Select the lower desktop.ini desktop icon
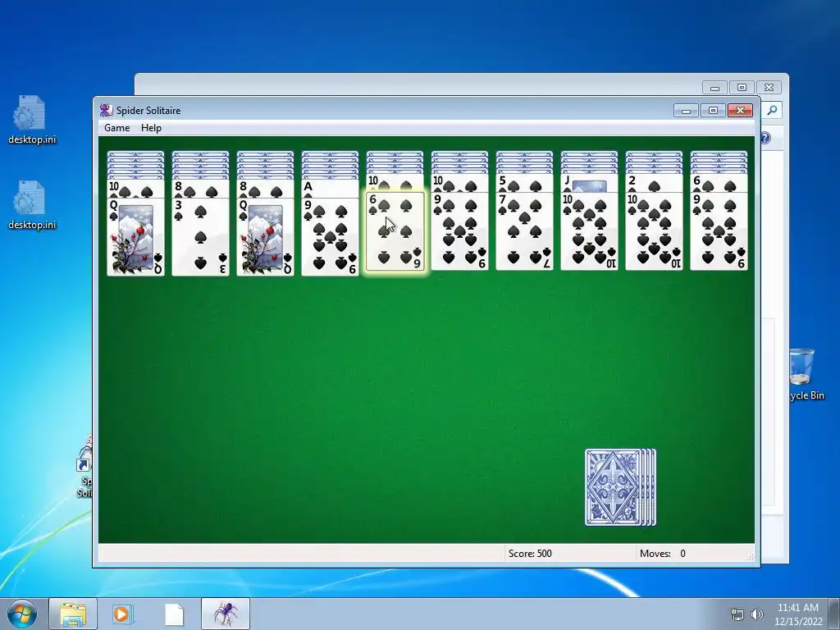Image resolution: width=840 pixels, height=630 pixels. point(32,205)
